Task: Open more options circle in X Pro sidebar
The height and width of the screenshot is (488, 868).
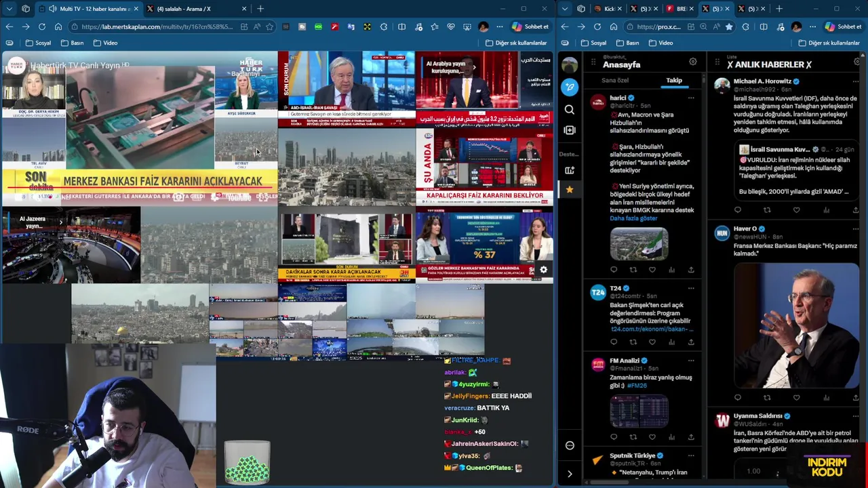Action: click(x=570, y=445)
